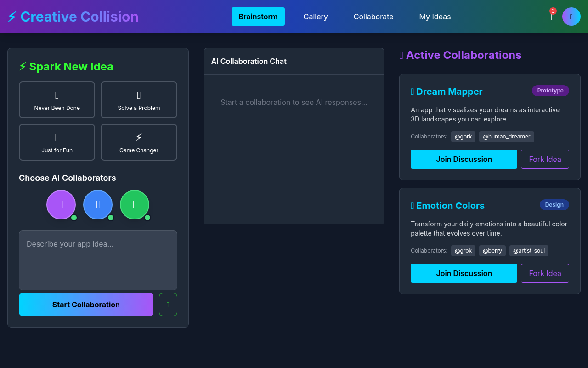Image resolution: width=588 pixels, height=368 pixels.
Task: Click the Prototype badge on Dream Mapper
Action: pyautogui.click(x=550, y=91)
